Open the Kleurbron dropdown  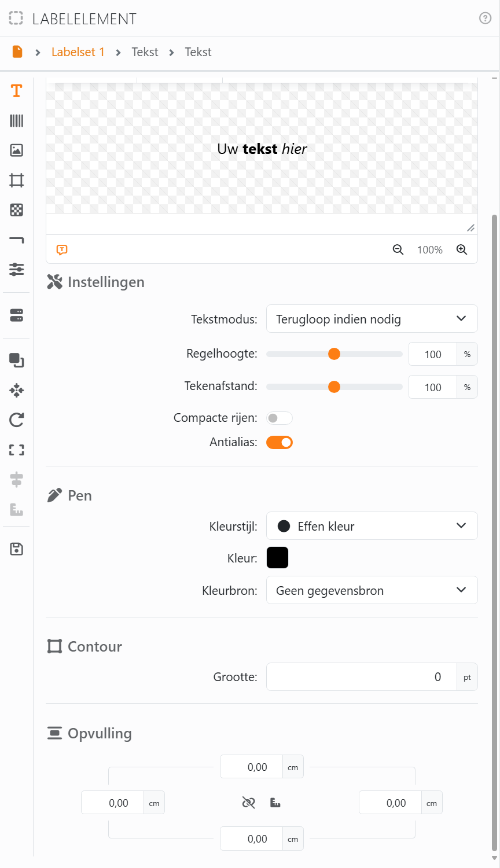pos(372,590)
